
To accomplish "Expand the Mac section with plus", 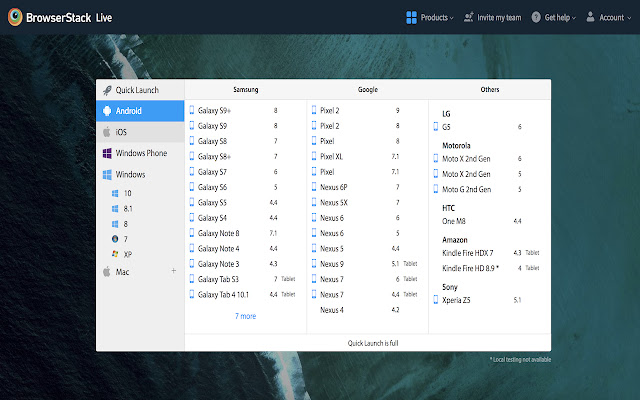I will (173, 271).
